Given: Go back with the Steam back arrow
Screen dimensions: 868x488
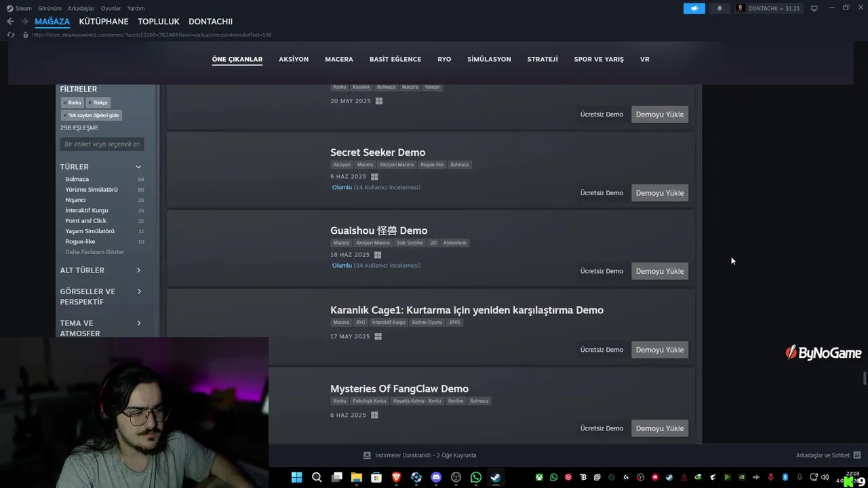Looking at the screenshot, I should 10,22.
